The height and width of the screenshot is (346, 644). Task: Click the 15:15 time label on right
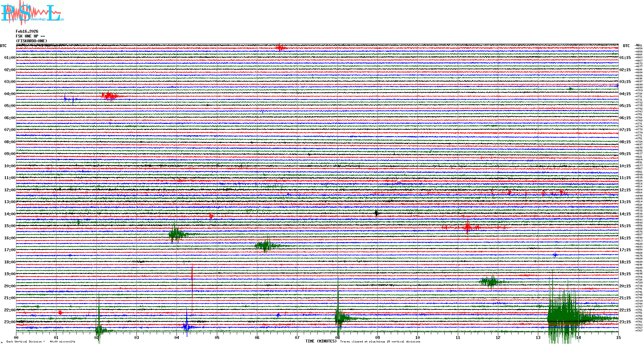tap(625, 226)
